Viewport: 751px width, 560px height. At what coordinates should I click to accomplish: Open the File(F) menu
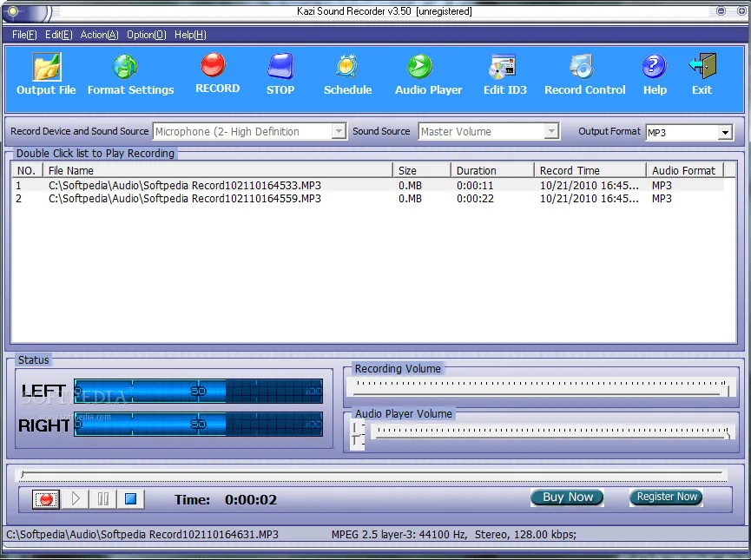coord(24,35)
